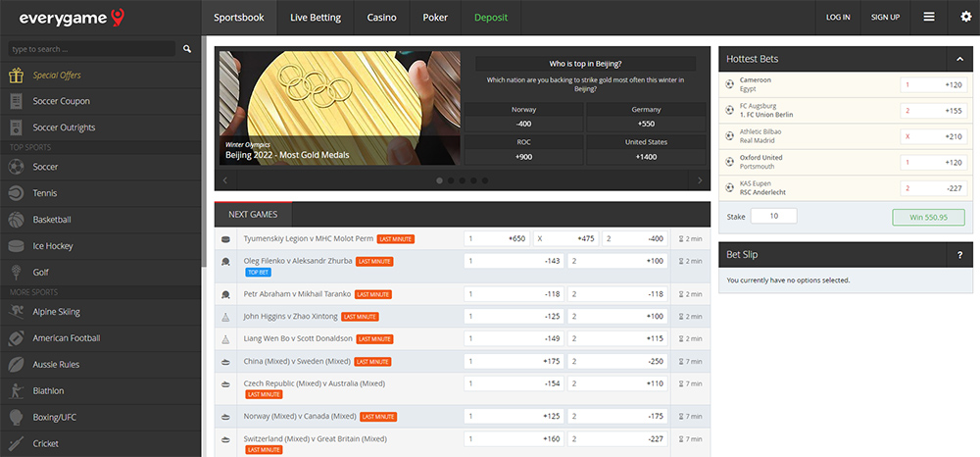Image resolution: width=980 pixels, height=457 pixels.
Task: Open the Live Betting tab
Action: pyautogui.click(x=316, y=18)
